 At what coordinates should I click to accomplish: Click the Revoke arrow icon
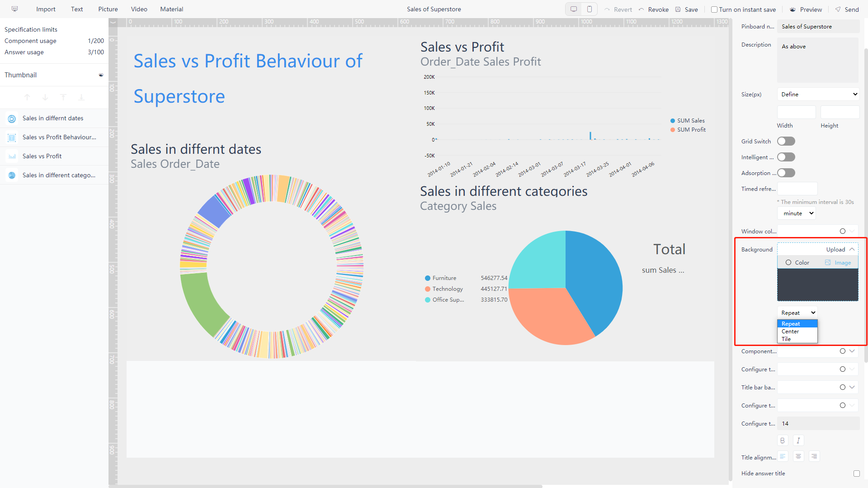pyautogui.click(x=641, y=9)
